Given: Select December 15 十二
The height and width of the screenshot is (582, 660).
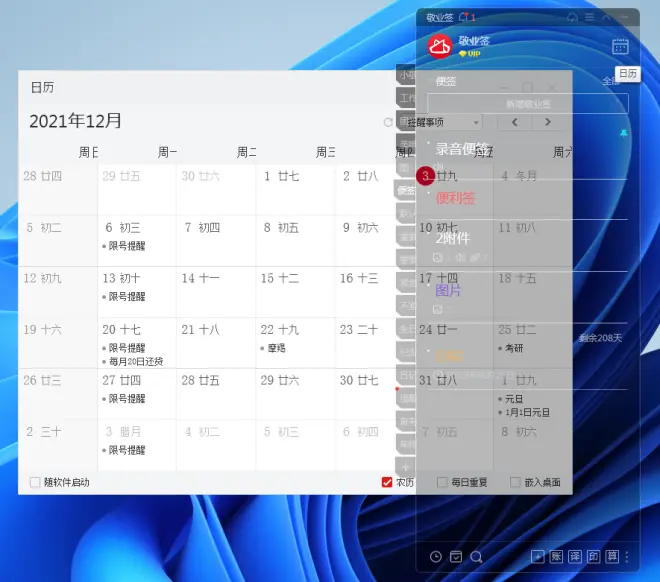Looking at the screenshot, I should click(280, 278).
